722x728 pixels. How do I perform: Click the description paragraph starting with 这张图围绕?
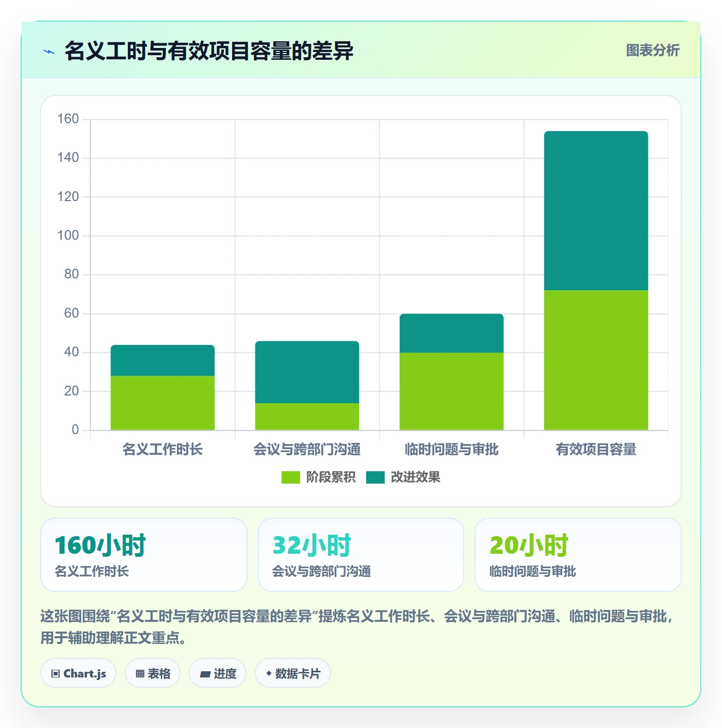(x=357, y=627)
